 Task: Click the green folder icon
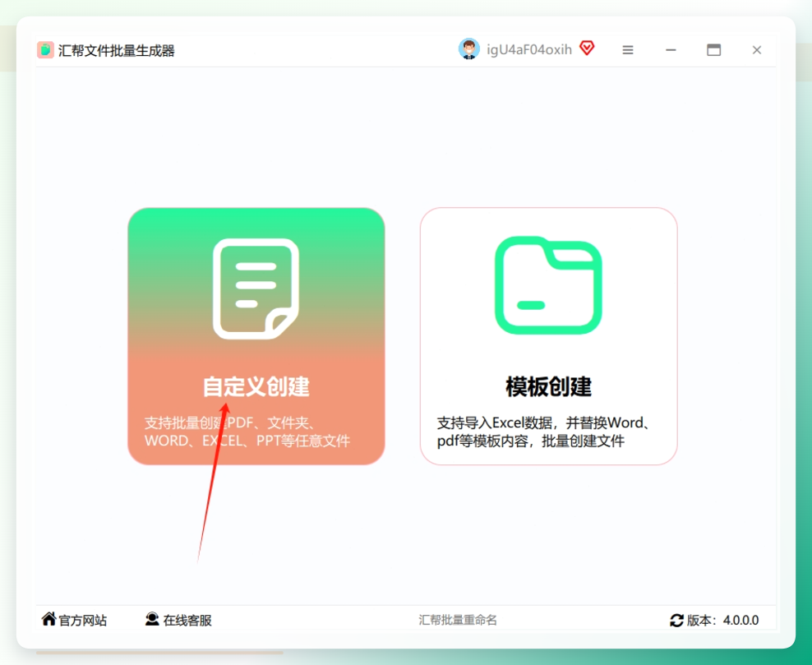tap(548, 285)
